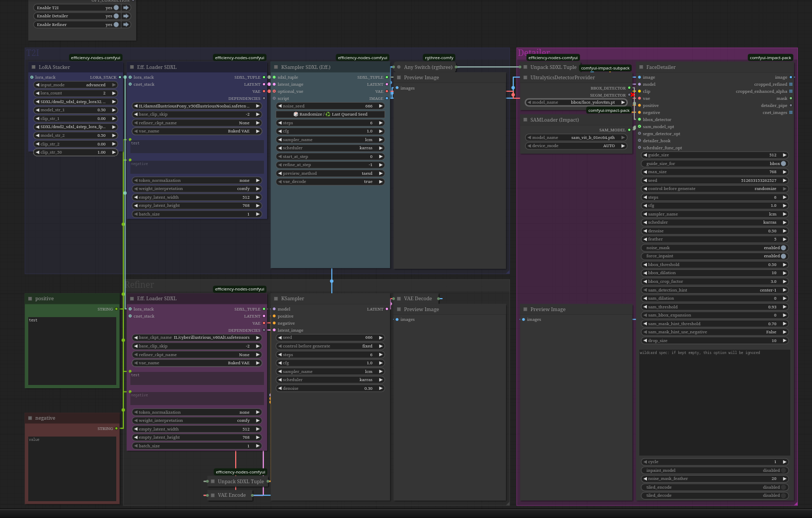Image resolution: width=812 pixels, height=518 pixels.
Task: Decrease guide_size using the left arrow
Action: 645,155
